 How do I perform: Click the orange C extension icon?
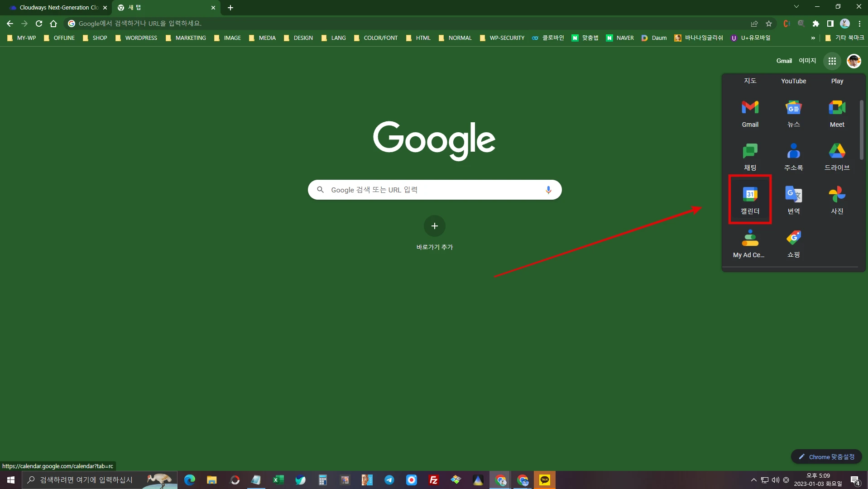[786, 24]
